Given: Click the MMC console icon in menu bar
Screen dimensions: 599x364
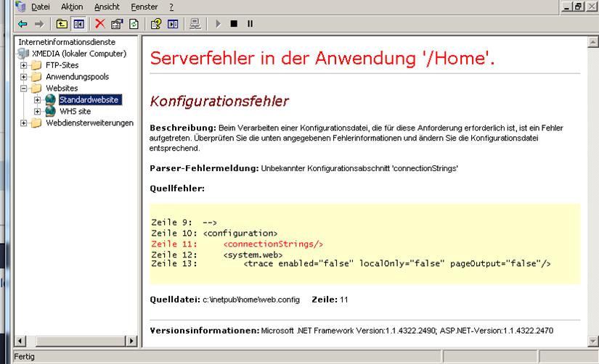Looking at the screenshot, I should click(20, 6).
